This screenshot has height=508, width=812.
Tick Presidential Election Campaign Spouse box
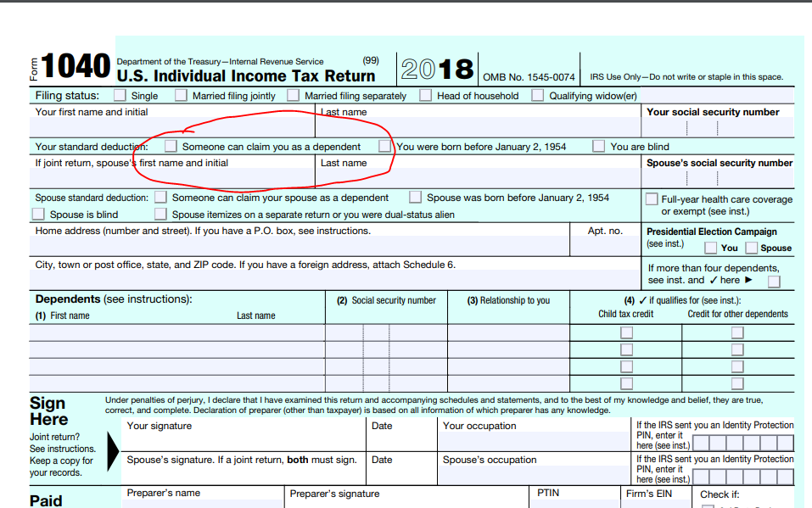tap(752, 248)
